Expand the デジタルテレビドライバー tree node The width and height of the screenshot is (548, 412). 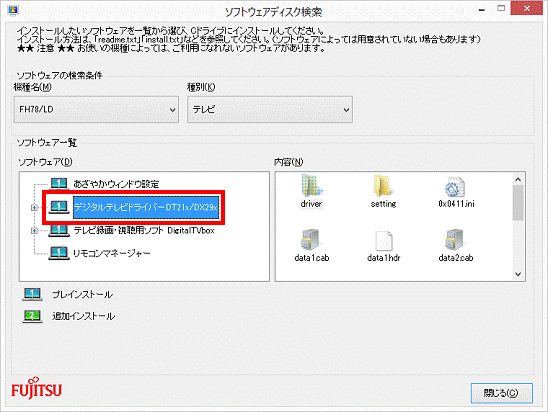point(34,208)
